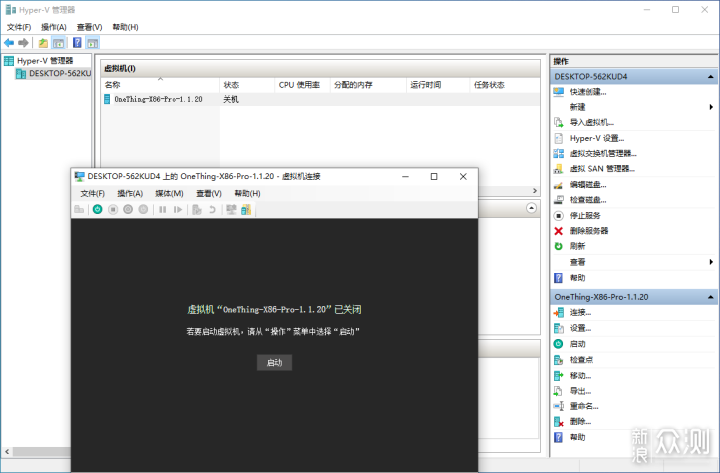
Task: Toggle the console tree pane toolbar icon
Action: tap(58, 43)
